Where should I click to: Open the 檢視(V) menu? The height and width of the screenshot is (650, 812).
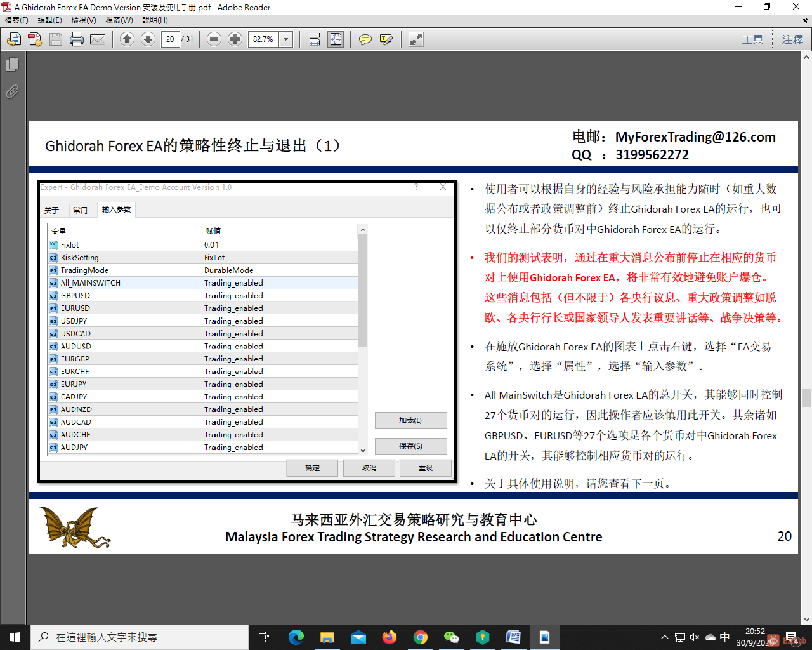[84, 20]
